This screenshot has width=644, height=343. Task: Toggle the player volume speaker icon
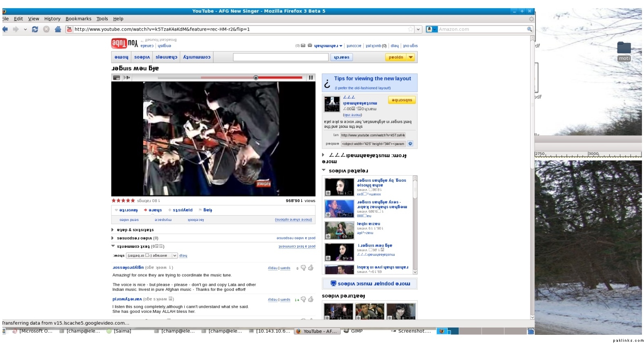coord(127,78)
